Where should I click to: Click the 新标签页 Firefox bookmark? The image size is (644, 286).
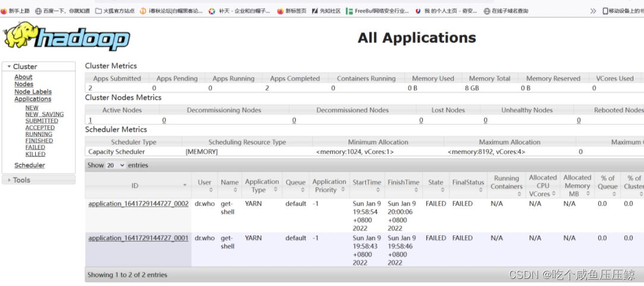coord(293,11)
